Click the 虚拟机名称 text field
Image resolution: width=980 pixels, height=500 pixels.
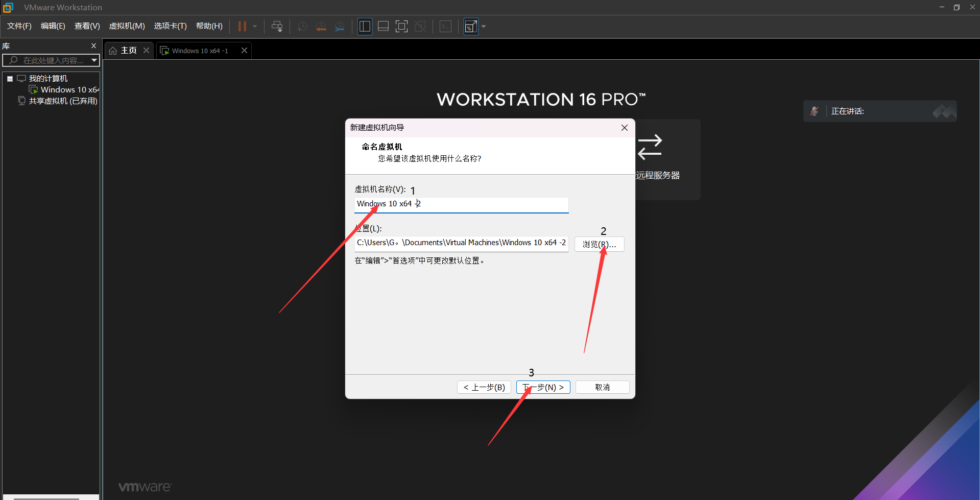462,204
